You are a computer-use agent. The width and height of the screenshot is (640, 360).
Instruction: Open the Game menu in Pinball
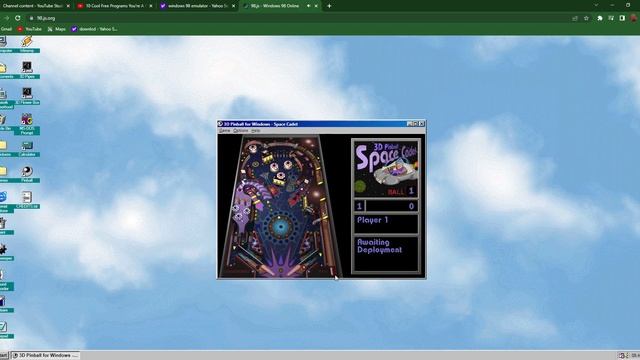pos(224,131)
